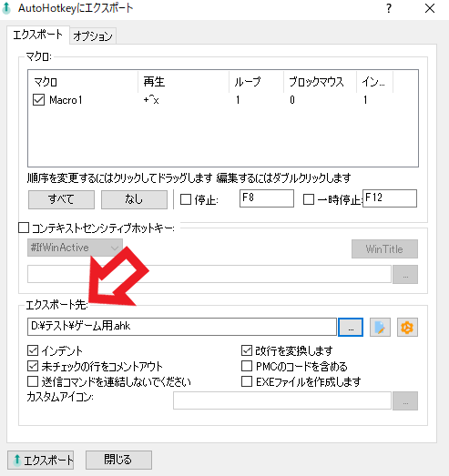
Task: Click the AutoHotkey title bar app icon
Action: click(x=6, y=8)
